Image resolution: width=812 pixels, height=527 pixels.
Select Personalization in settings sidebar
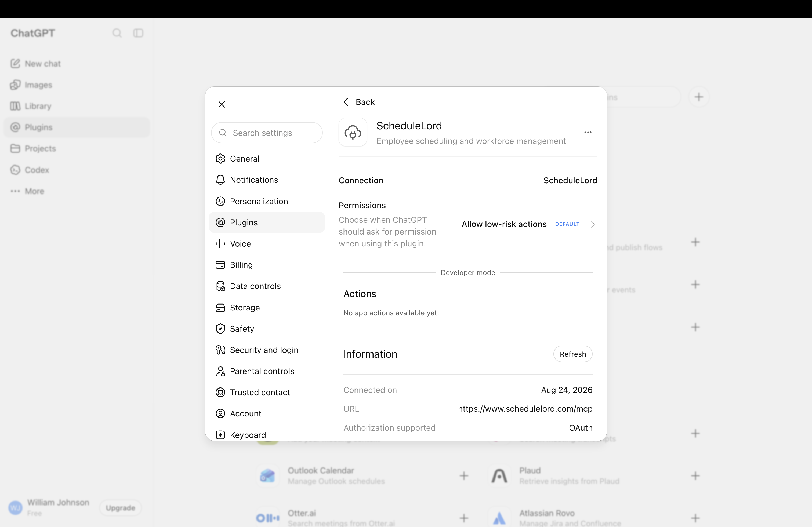click(267, 201)
